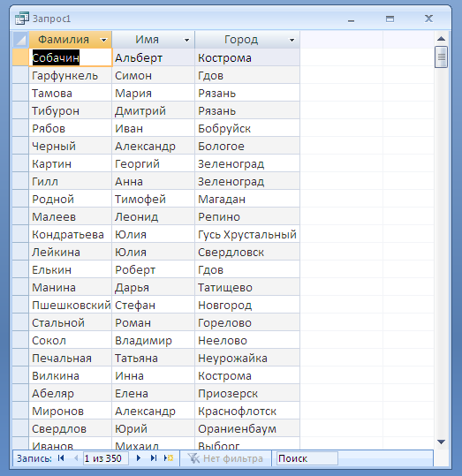462x476 pixels.
Task: Select the cell Гарфункель
Action: (x=71, y=75)
